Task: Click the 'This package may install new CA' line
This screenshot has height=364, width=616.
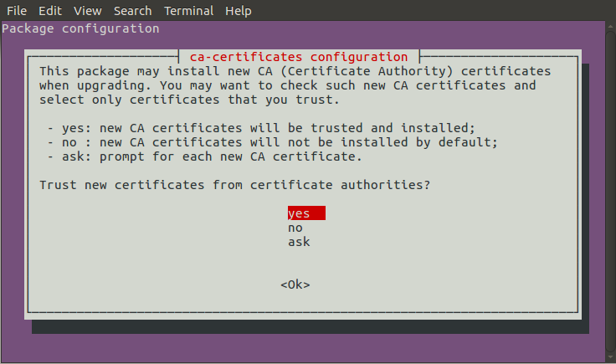Action: (x=295, y=71)
